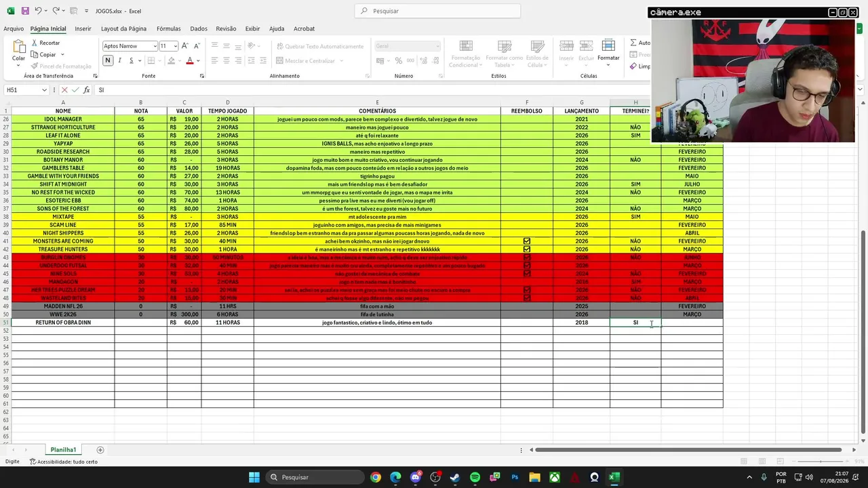Open Customize Quick Access Toolbar dropdown
868x488 pixels.
pyautogui.click(x=88, y=11)
